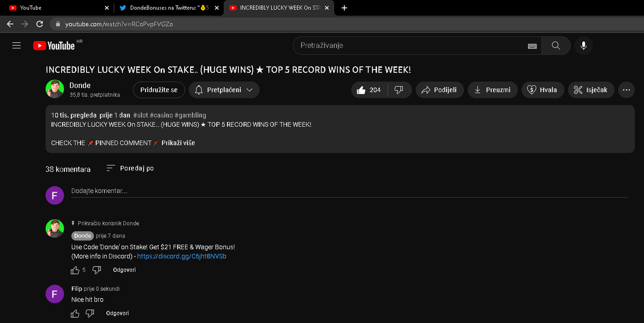This screenshot has height=323, width=644.
Task: Expand the Pretplaćeni subscription dropdown
Action: point(224,90)
